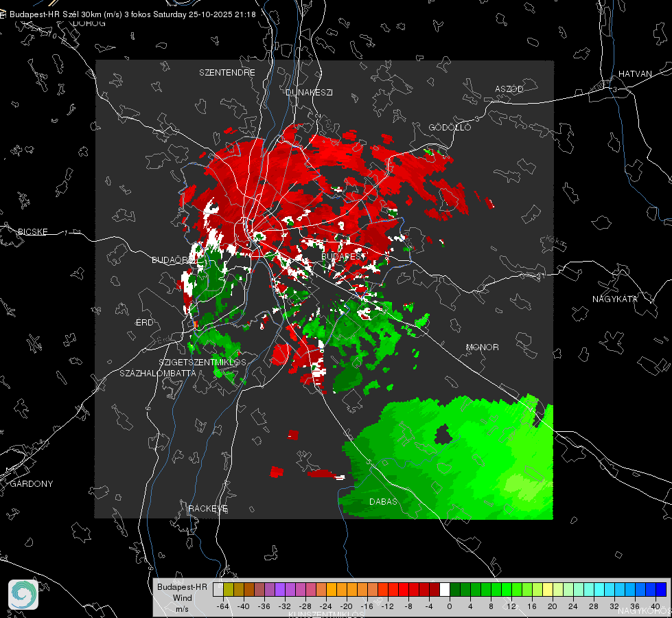Click the BUDAPEST city label

pos(343,256)
